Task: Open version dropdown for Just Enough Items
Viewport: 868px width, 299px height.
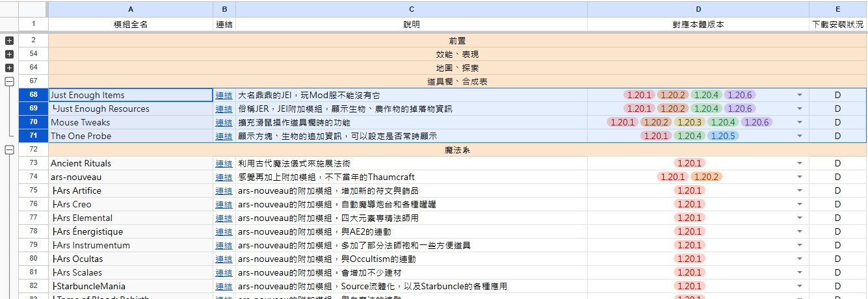Action: tap(800, 96)
